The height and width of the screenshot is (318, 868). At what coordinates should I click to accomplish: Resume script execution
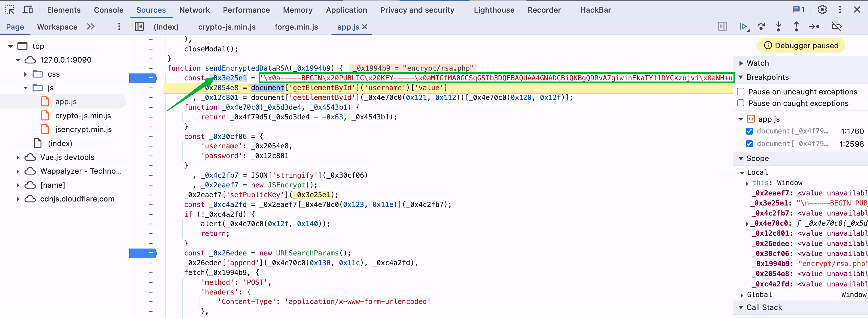pos(744,27)
